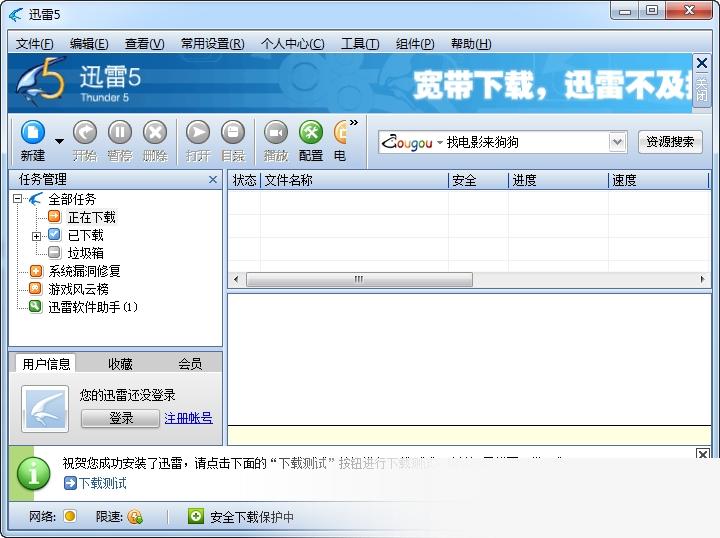
Task: Switch to the 会员 tab
Action: click(190, 364)
